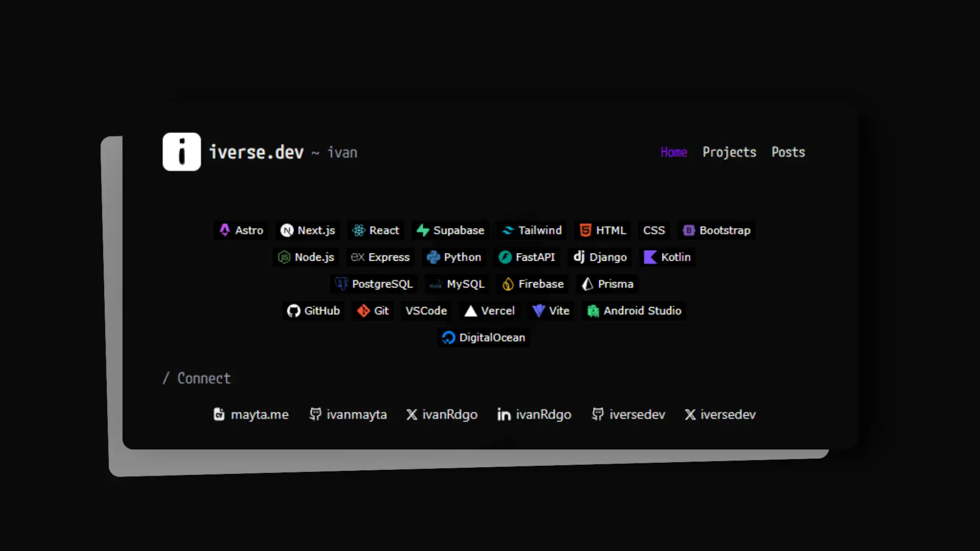This screenshot has width=980, height=551.
Task: Click the Vite logo icon
Action: tap(538, 311)
